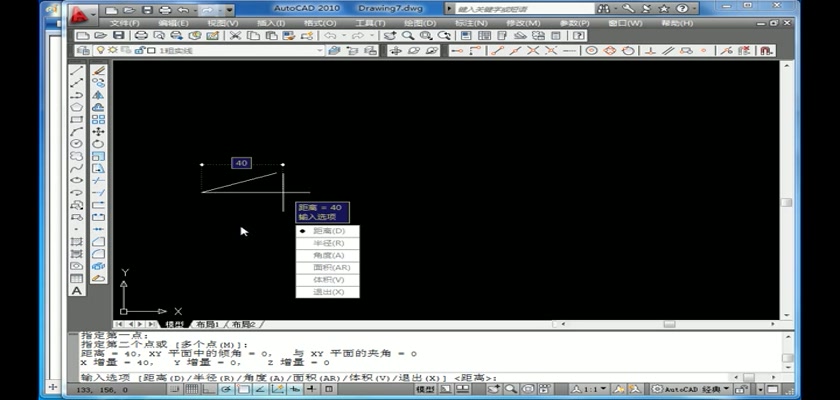Click Save in the quick access toolbar
The width and height of the screenshot is (840, 400).
point(147,10)
